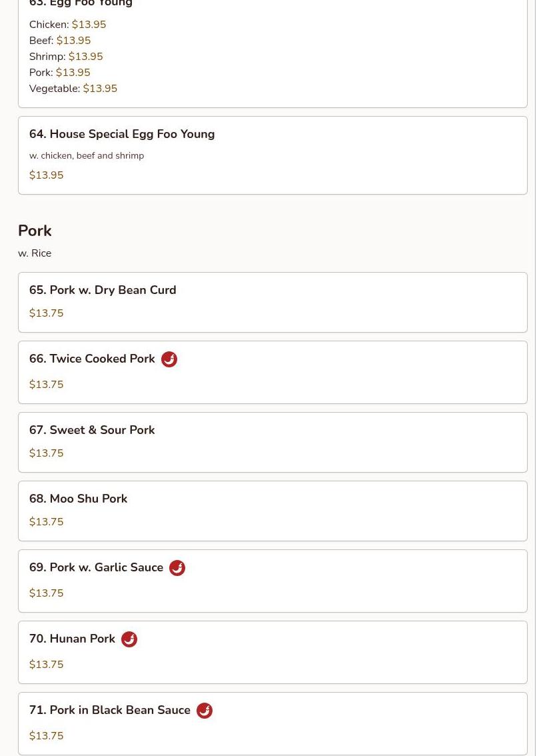Screen dimensions: 549x756
Task: Select 66. Twice Cooked Pork title
Action: (x=92, y=359)
